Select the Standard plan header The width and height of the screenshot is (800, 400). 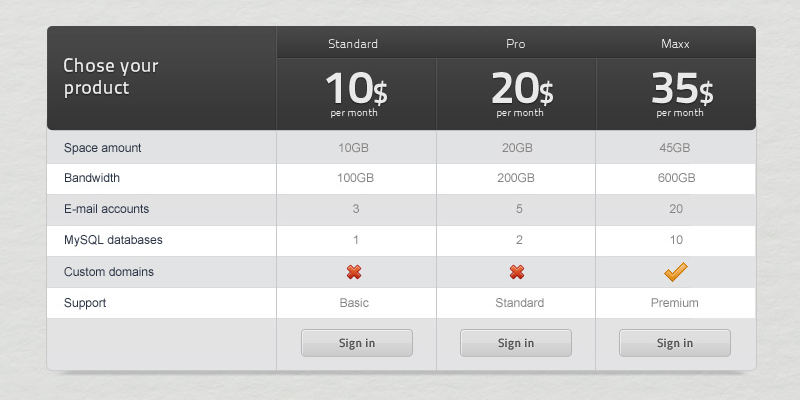(x=353, y=44)
